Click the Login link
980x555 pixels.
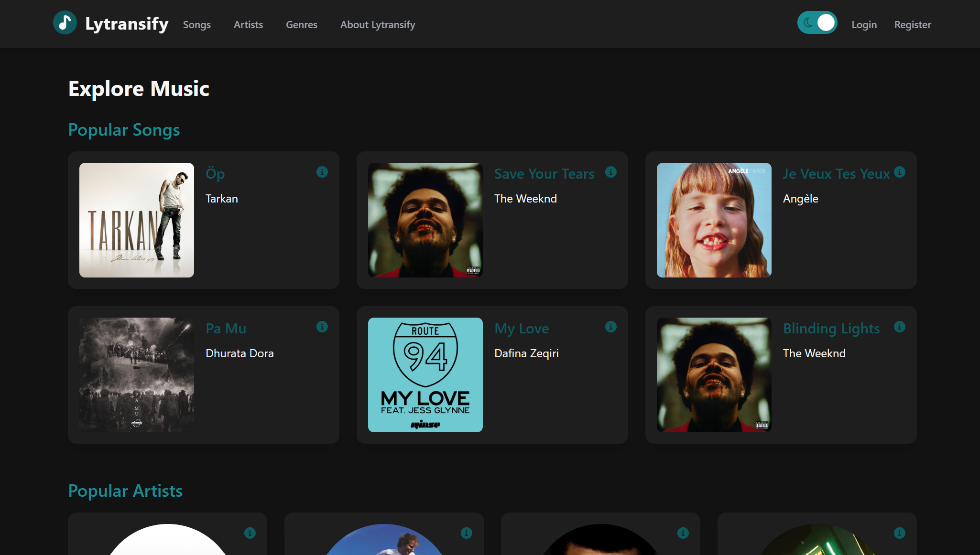point(864,25)
